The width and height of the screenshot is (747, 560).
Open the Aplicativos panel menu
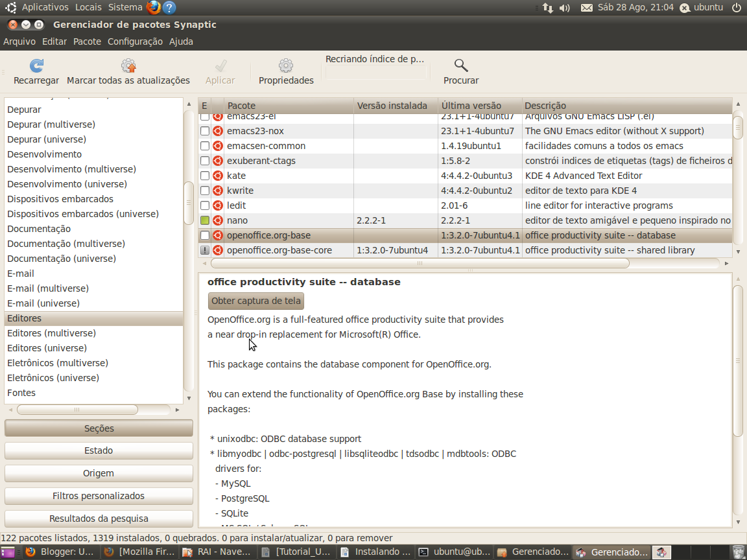[45, 7]
